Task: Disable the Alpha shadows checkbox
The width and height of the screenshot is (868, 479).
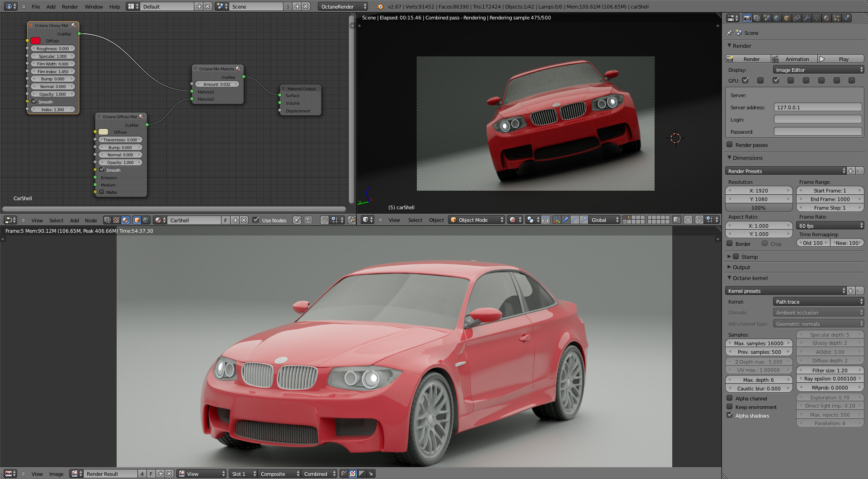Action: (x=729, y=415)
